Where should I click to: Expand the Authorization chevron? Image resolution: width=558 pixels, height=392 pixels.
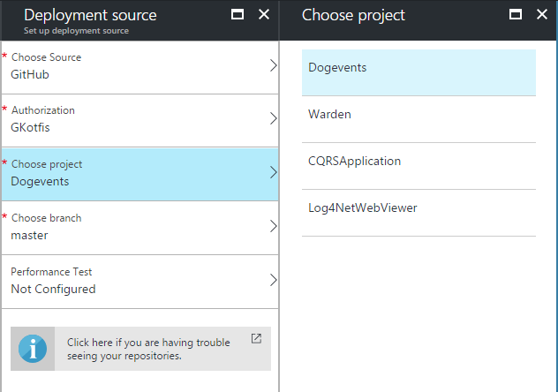point(273,119)
